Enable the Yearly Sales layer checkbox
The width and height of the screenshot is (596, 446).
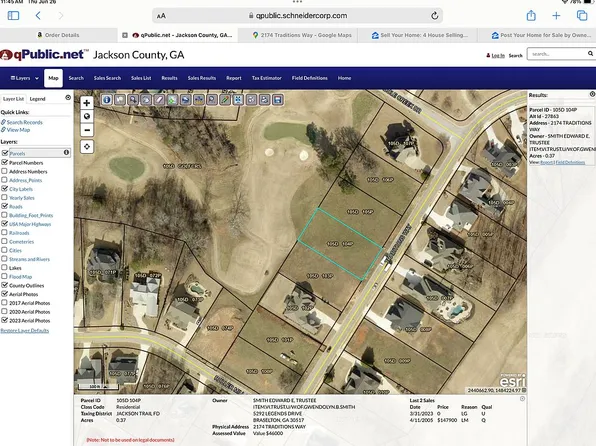pyautogui.click(x=5, y=197)
